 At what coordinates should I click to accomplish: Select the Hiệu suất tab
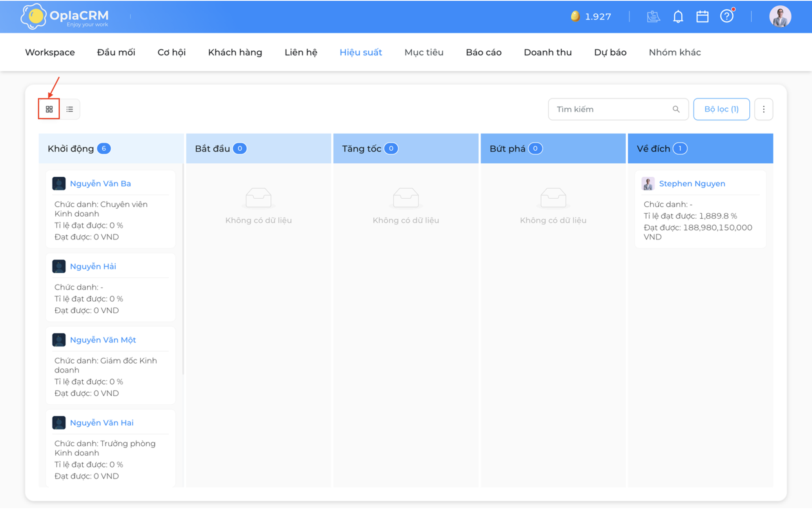tap(361, 52)
